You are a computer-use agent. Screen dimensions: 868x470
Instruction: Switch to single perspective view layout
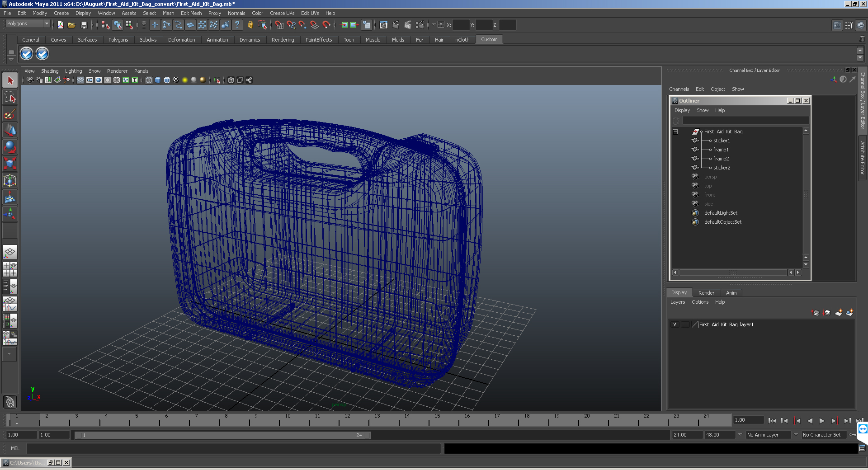pyautogui.click(x=10, y=252)
